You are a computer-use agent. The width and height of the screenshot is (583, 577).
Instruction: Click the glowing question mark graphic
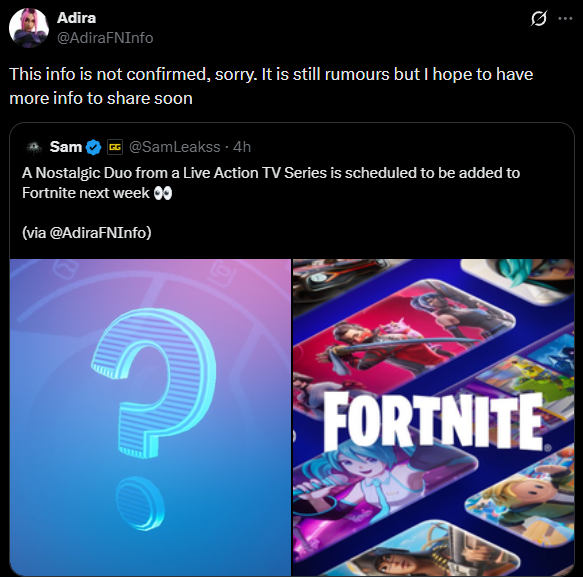click(153, 417)
